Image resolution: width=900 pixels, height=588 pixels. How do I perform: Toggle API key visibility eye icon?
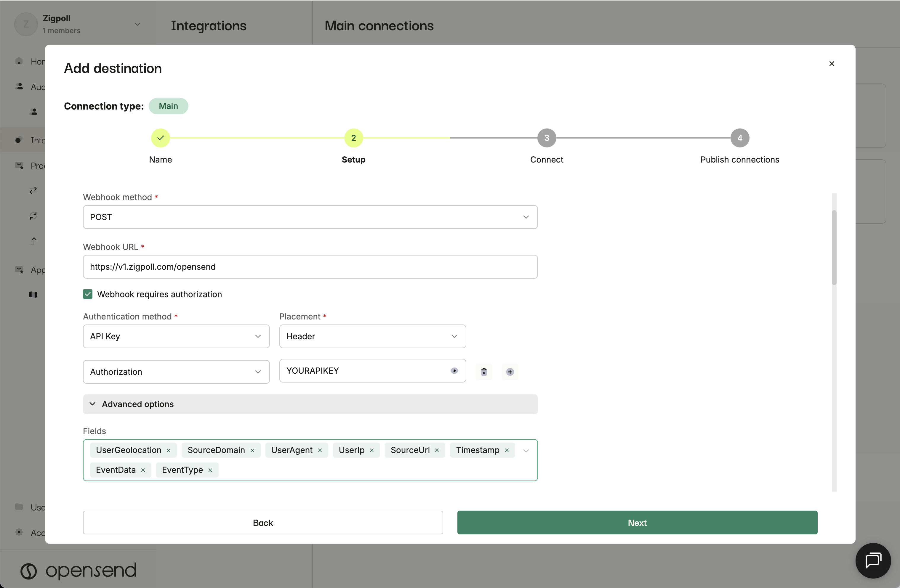(x=454, y=371)
